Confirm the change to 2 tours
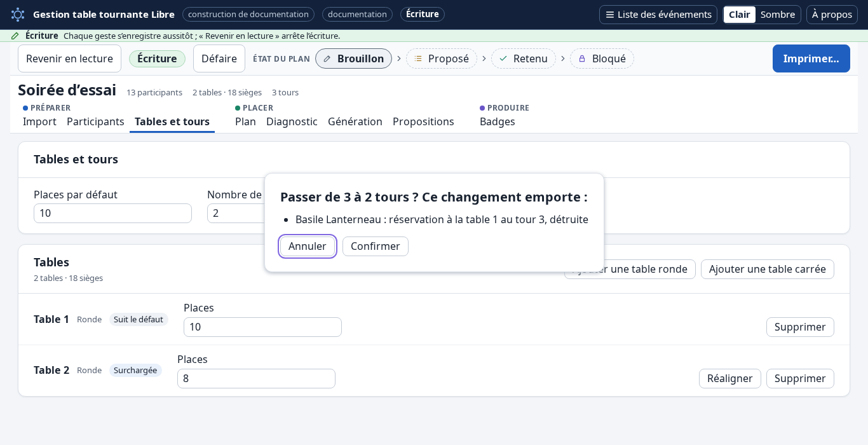868x445 pixels. pyautogui.click(x=376, y=246)
